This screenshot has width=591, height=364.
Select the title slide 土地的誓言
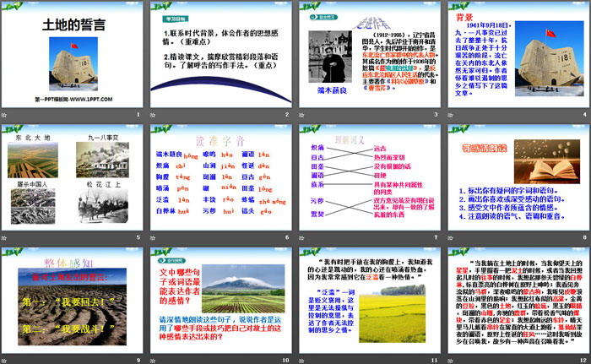pyautogui.click(x=75, y=55)
